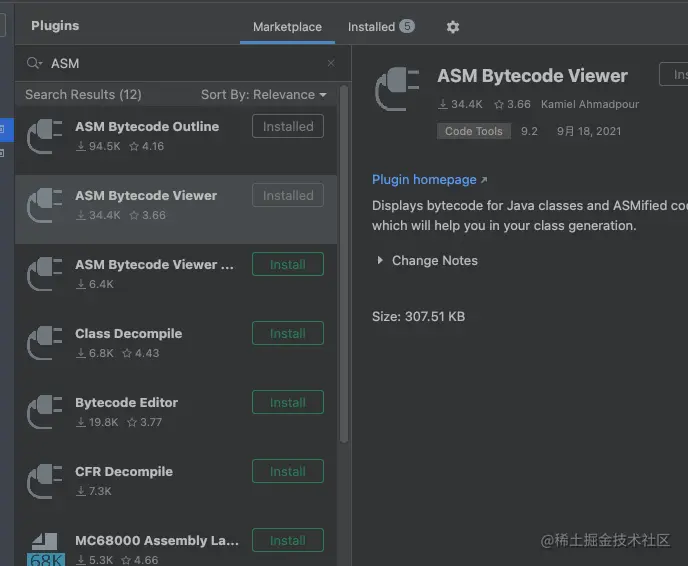This screenshot has width=688, height=566.
Task: Click the version number 9.2
Action: click(x=529, y=131)
